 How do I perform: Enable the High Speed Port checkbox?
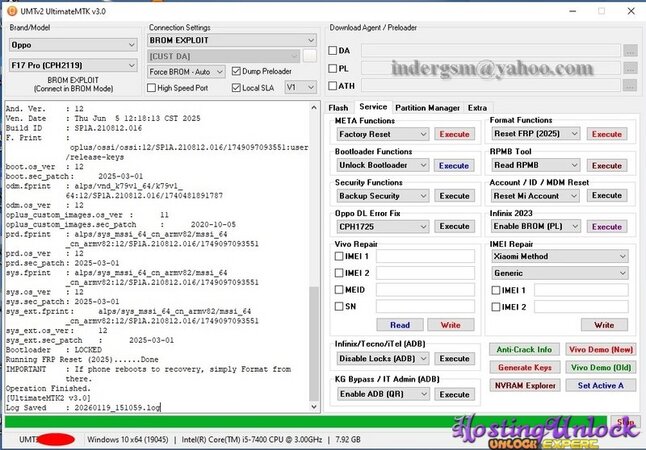pos(151,88)
